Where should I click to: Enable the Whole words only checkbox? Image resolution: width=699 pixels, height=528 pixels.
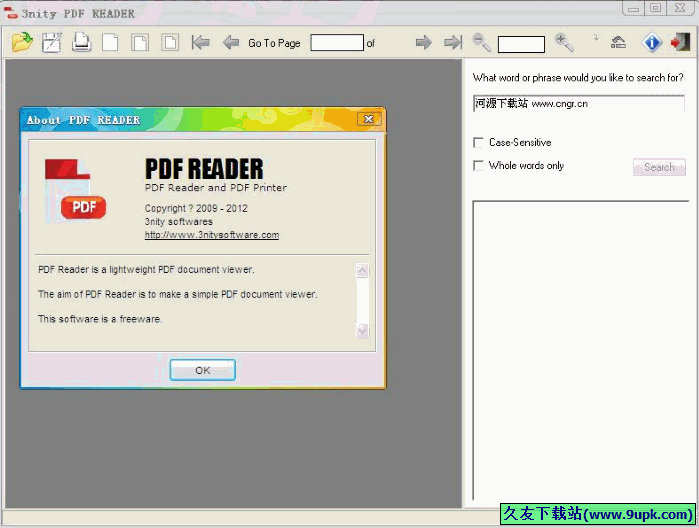click(x=478, y=166)
